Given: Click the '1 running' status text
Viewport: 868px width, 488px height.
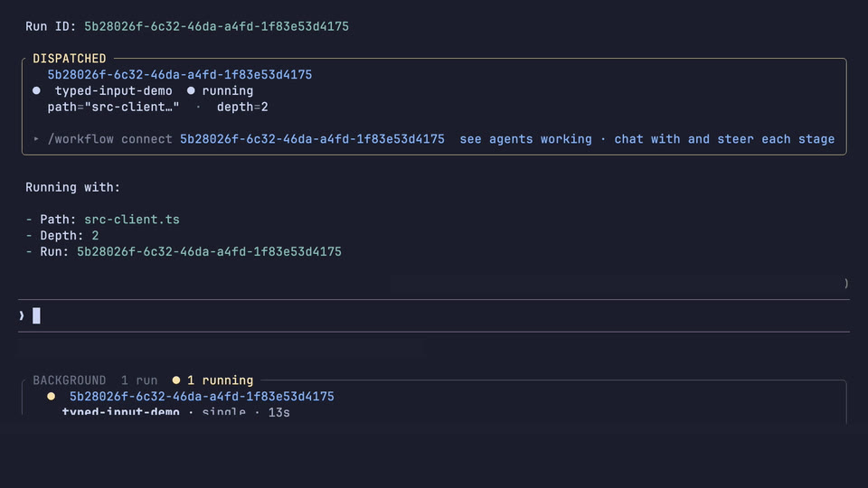Looking at the screenshot, I should pos(221,380).
